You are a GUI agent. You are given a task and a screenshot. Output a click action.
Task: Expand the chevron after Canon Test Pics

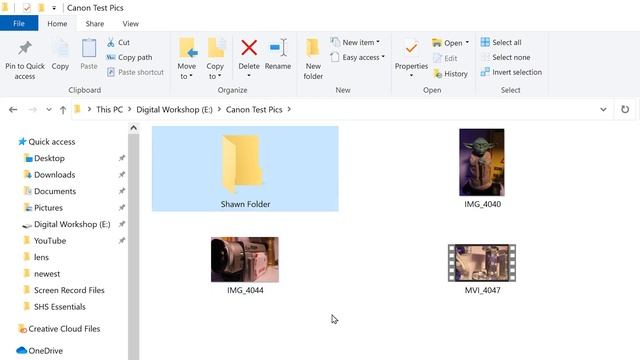coord(289,109)
